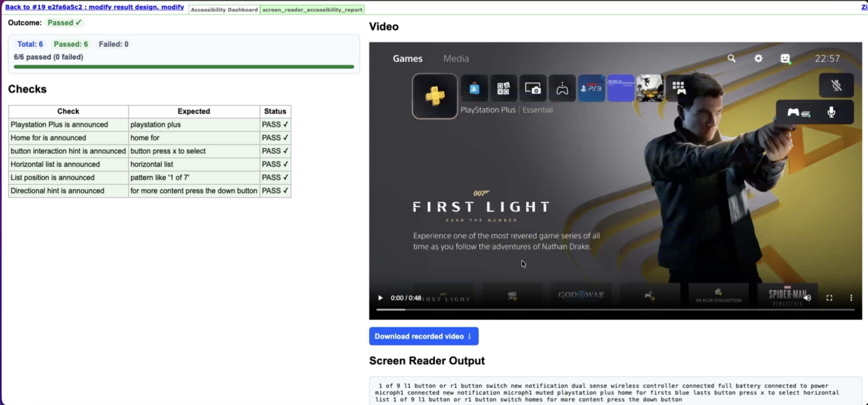Click the Failed: 0 badge
Viewport: 868px width, 405px height.
(x=114, y=44)
